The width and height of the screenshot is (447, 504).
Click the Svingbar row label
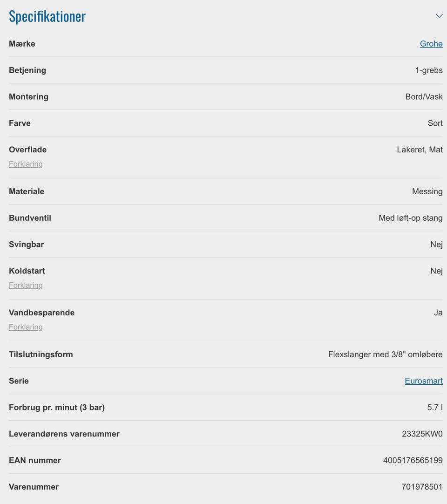pos(27,244)
